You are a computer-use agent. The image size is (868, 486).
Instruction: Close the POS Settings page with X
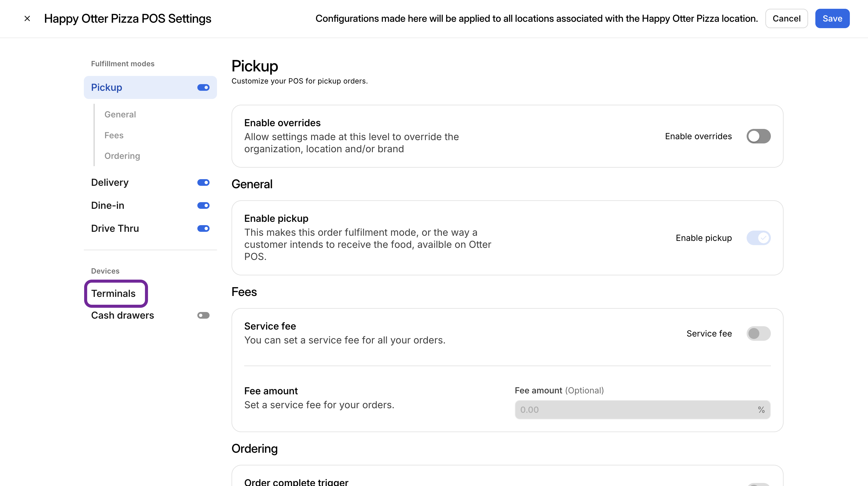[x=27, y=18]
